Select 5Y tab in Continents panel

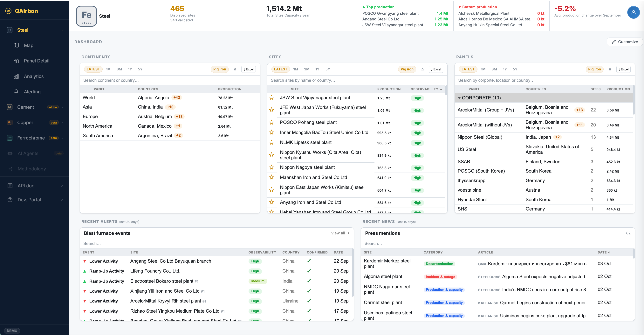(x=140, y=69)
